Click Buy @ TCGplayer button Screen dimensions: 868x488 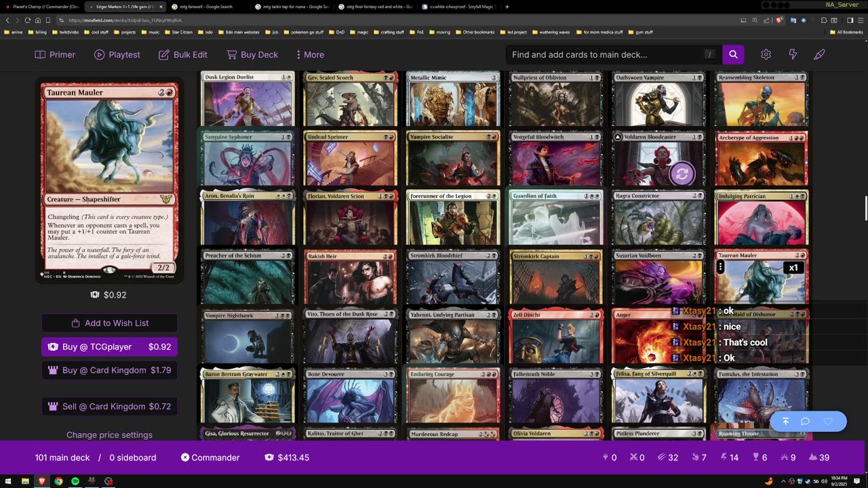[109, 347]
